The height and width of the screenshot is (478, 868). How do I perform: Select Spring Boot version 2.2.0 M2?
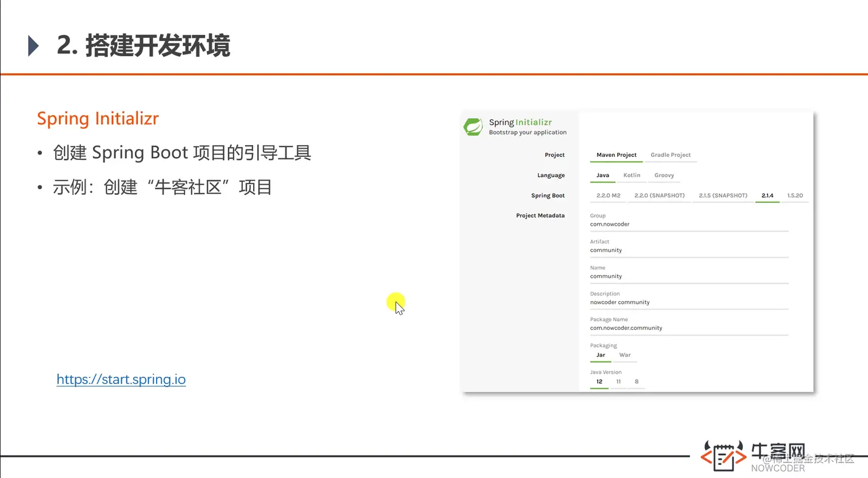click(609, 195)
